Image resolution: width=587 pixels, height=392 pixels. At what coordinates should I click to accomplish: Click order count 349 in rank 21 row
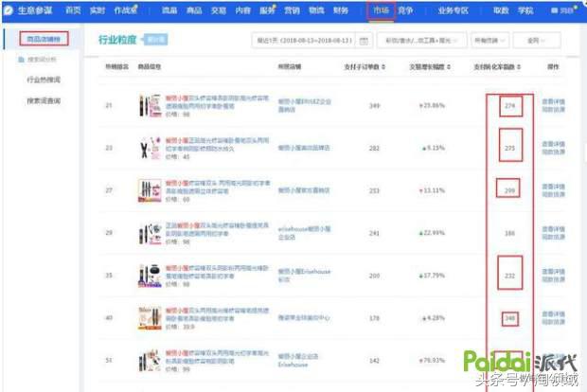pos(374,106)
